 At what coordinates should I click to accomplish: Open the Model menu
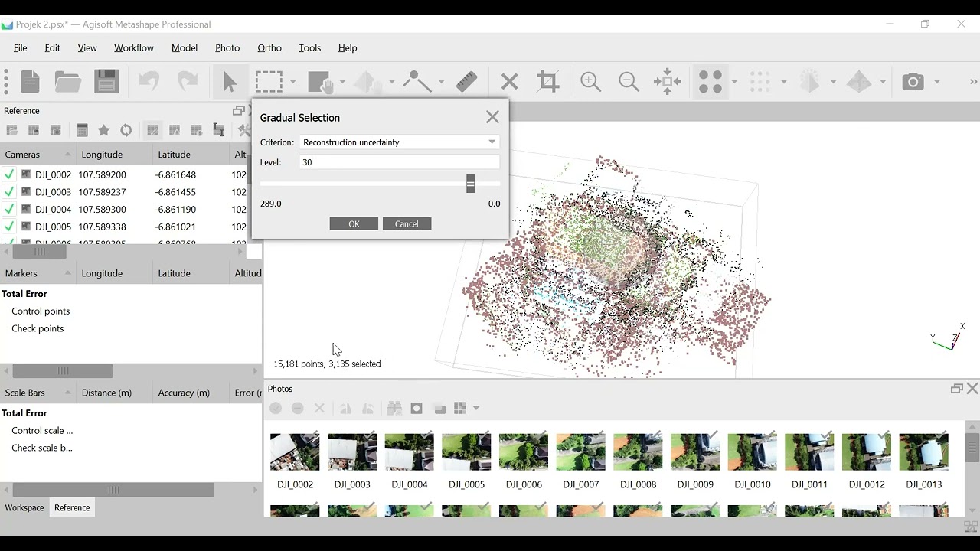click(x=185, y=47)
